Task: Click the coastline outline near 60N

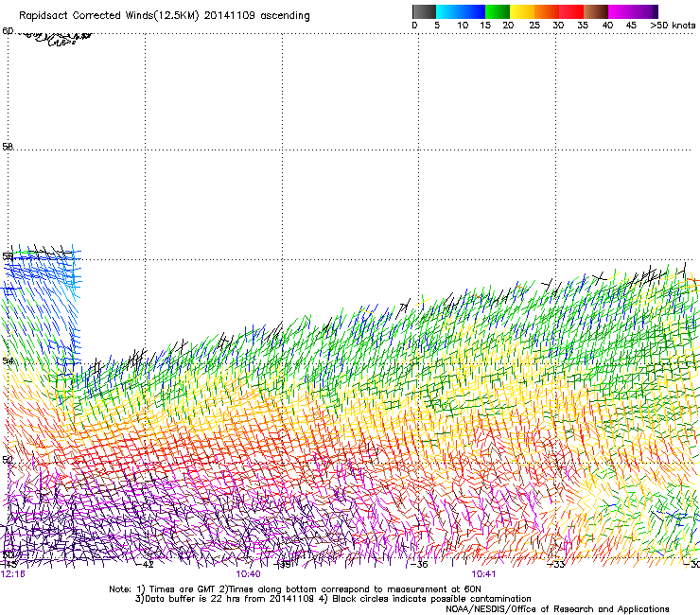Action: pyautogui.click(x=56, y=38)
